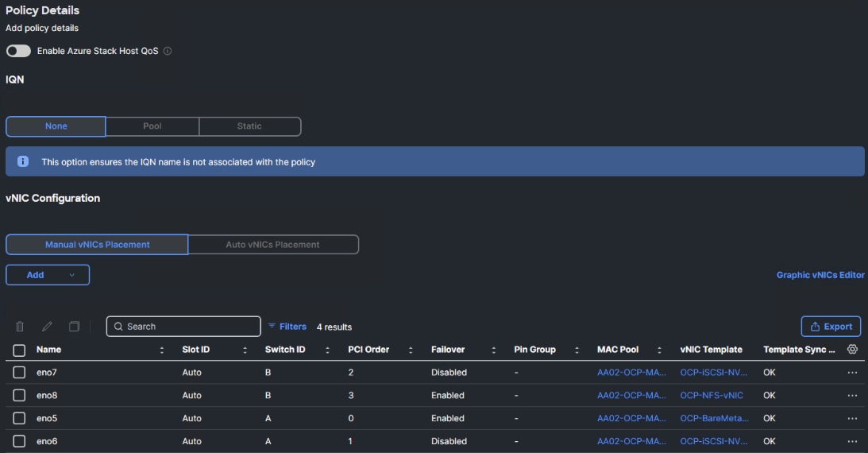Open table column settings gear icon
868x453 pixels.
coord(853,350)
